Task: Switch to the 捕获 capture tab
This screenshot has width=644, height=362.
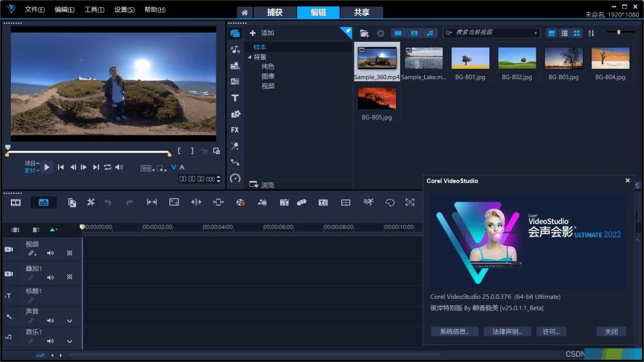Action: point(275,12)
